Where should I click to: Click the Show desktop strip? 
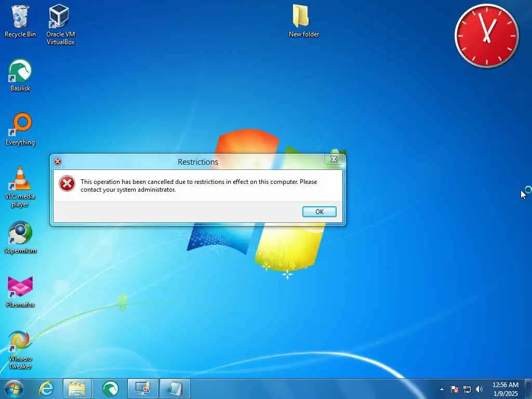point(528,389)
